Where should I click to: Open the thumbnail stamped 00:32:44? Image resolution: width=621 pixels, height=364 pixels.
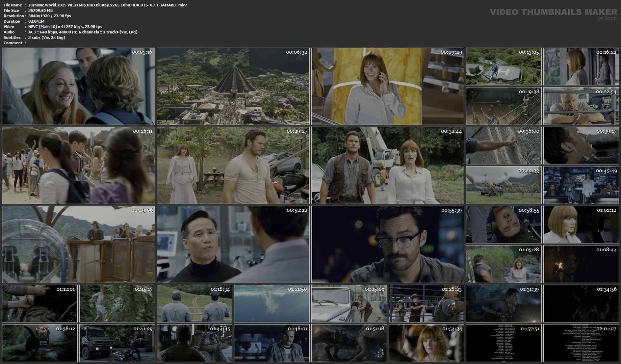click(388, 165)
